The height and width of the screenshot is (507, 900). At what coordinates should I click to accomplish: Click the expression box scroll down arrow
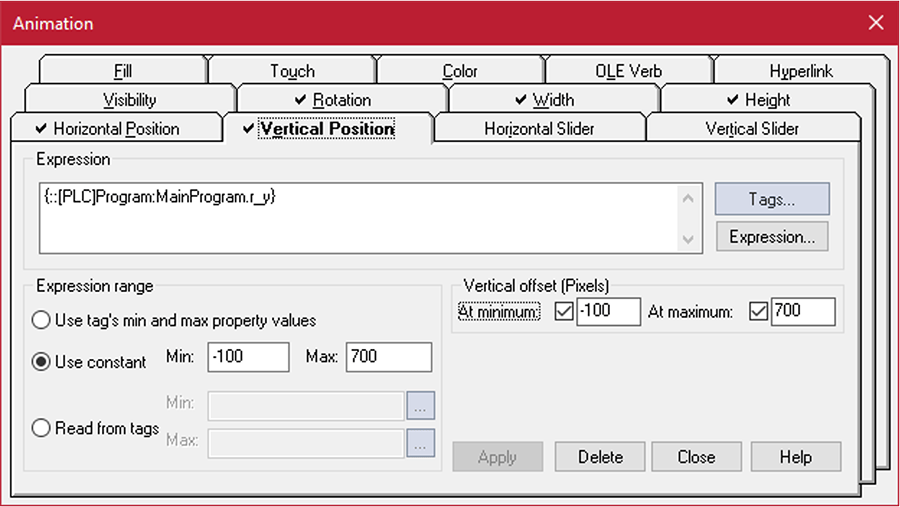click(x=688, y=239)
